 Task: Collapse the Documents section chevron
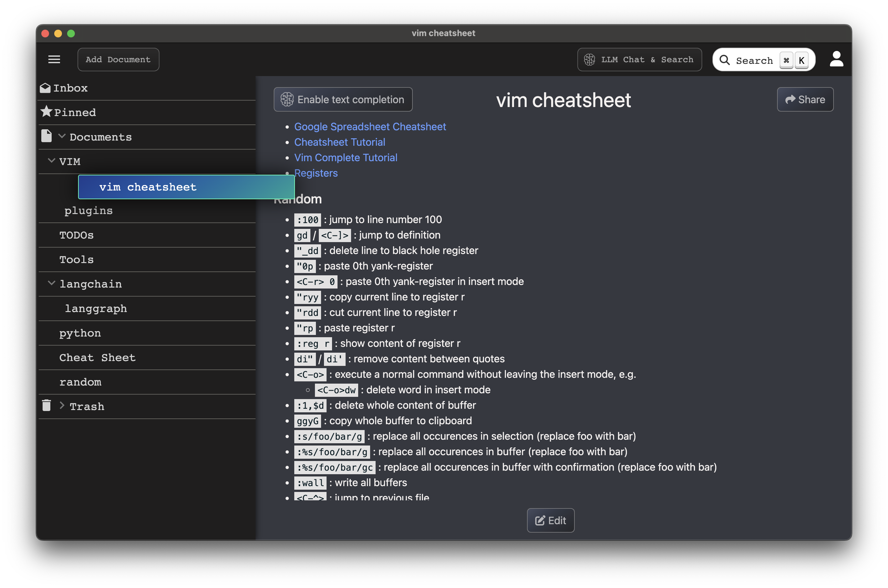(x=62, y=136)
